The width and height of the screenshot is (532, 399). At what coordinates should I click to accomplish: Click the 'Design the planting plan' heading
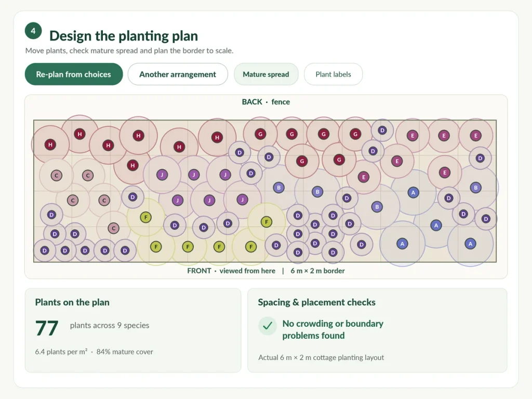(x=124, y=36)
